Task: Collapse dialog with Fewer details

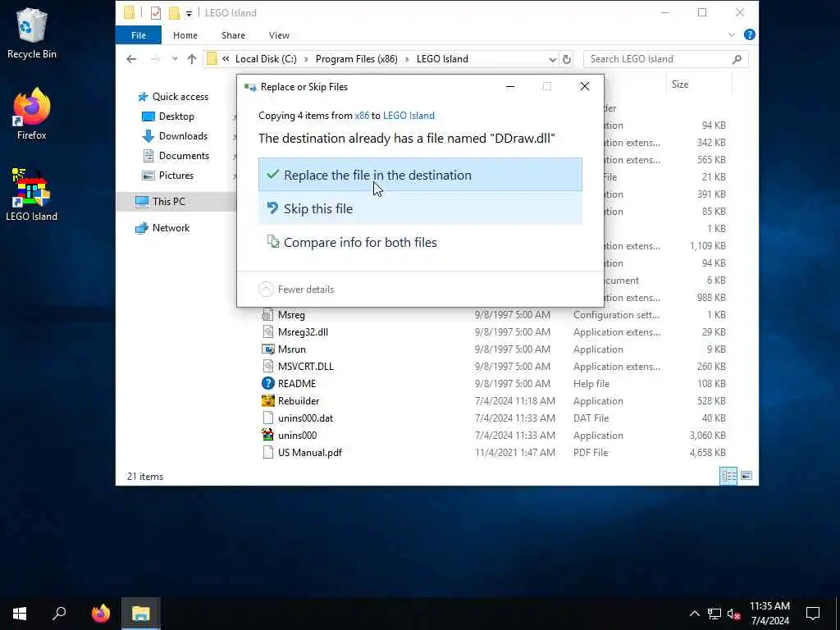Action: pos(297,290)
